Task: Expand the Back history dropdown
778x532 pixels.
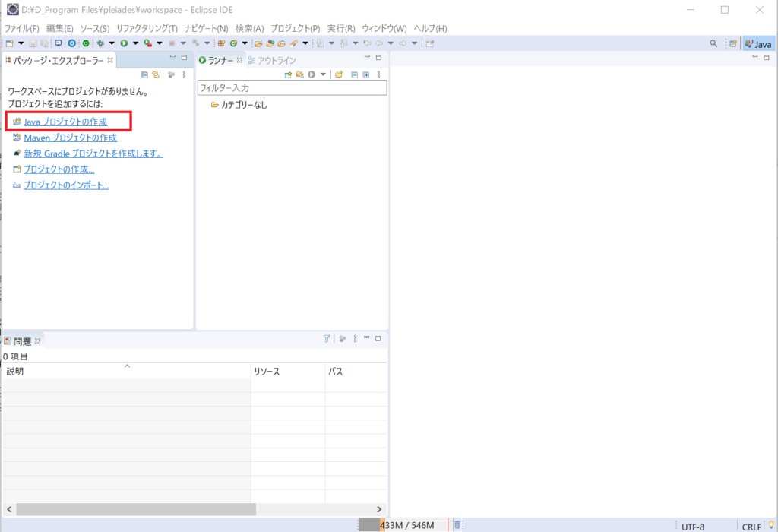Action: point(391,43)
